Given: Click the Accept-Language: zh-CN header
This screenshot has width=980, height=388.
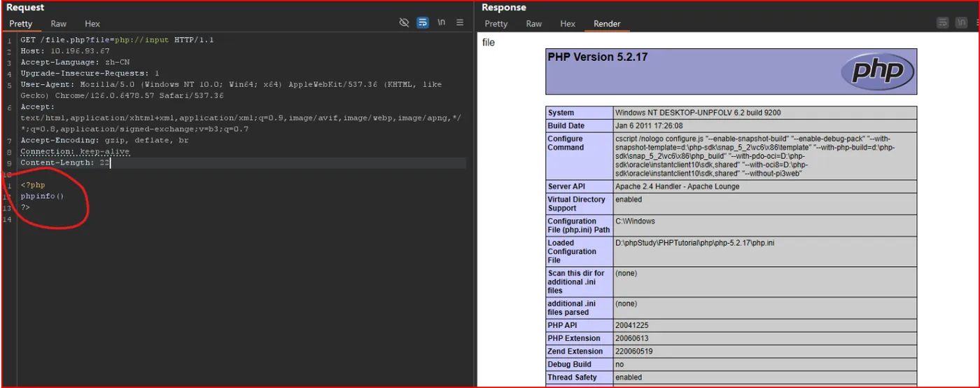Looking at the screenshot, I should pos(75,62).
